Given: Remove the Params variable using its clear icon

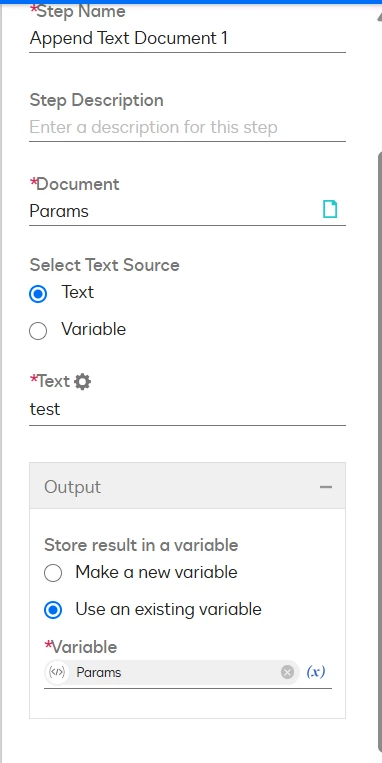Looking at the screenshot, I should coord(288,672).
